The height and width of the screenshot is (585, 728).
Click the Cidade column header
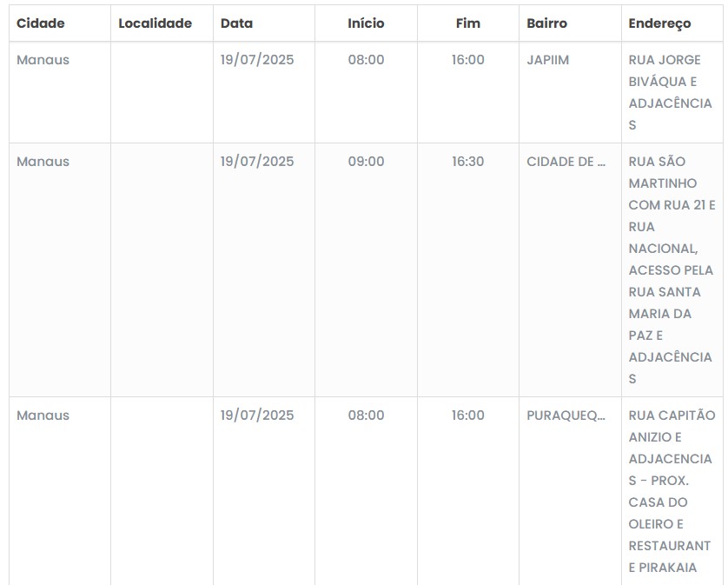coord(41,23)
